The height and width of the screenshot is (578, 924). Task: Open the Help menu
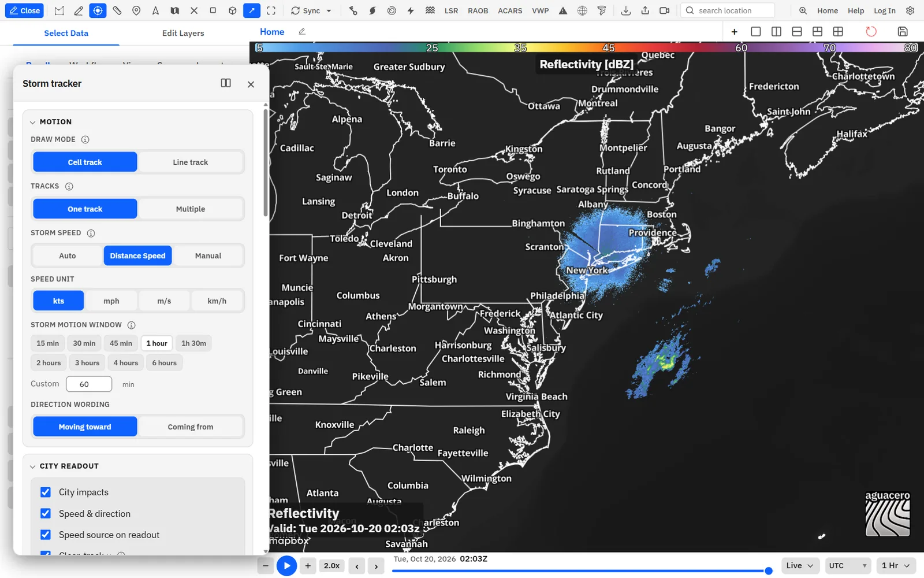pos(856,10)
